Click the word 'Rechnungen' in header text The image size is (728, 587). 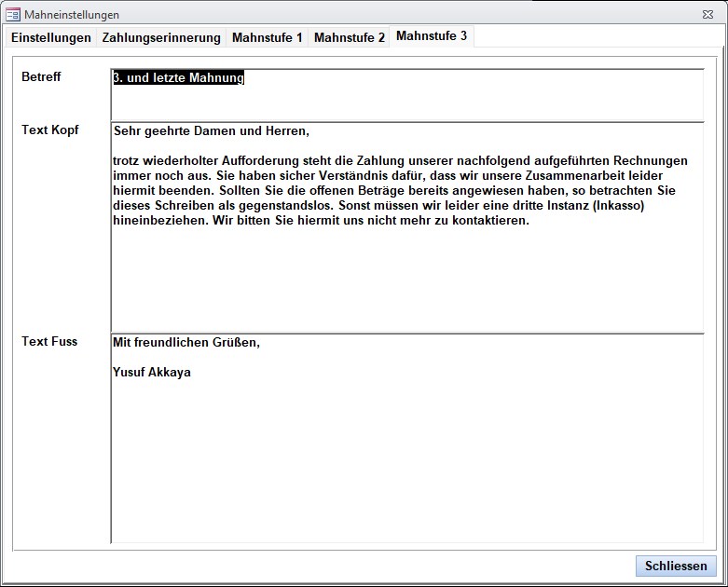pyautogui.click(x=651, y=161)
